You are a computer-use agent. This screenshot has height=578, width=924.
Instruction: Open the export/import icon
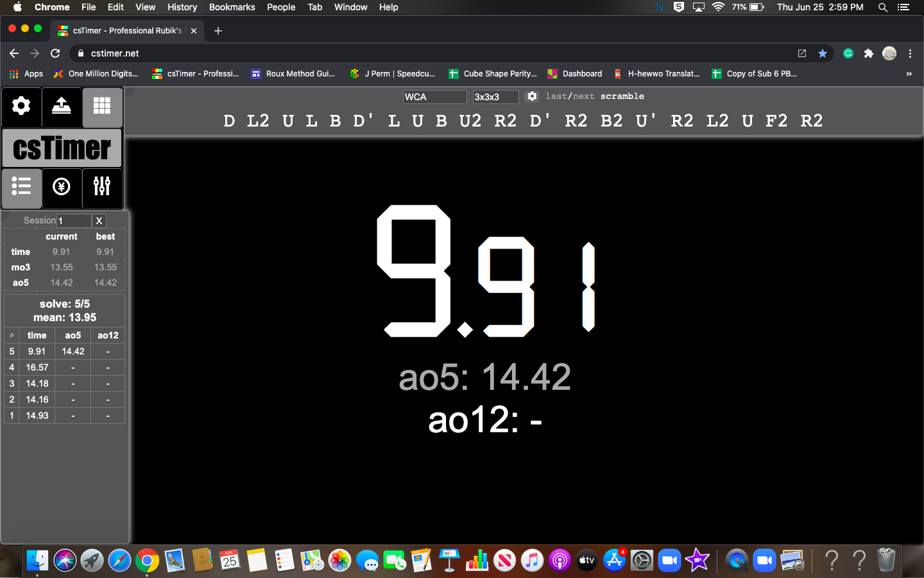[x=62, y=106]
